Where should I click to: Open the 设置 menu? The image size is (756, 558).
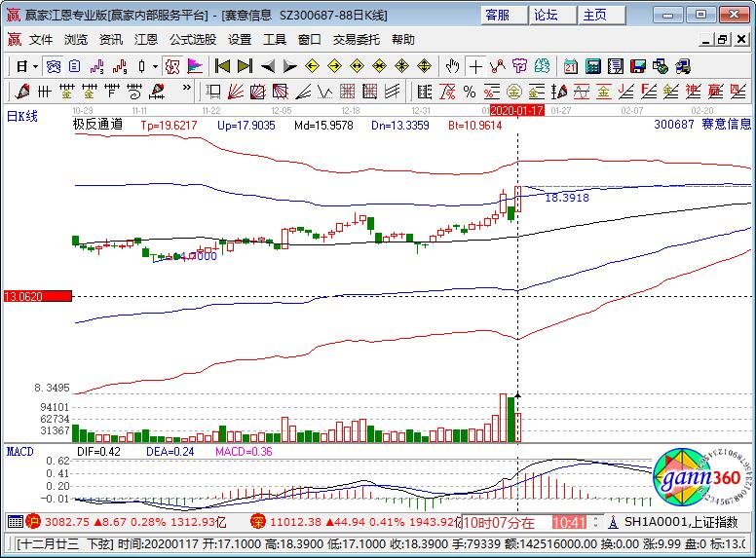pyautogui.click(x=240, y=40)
